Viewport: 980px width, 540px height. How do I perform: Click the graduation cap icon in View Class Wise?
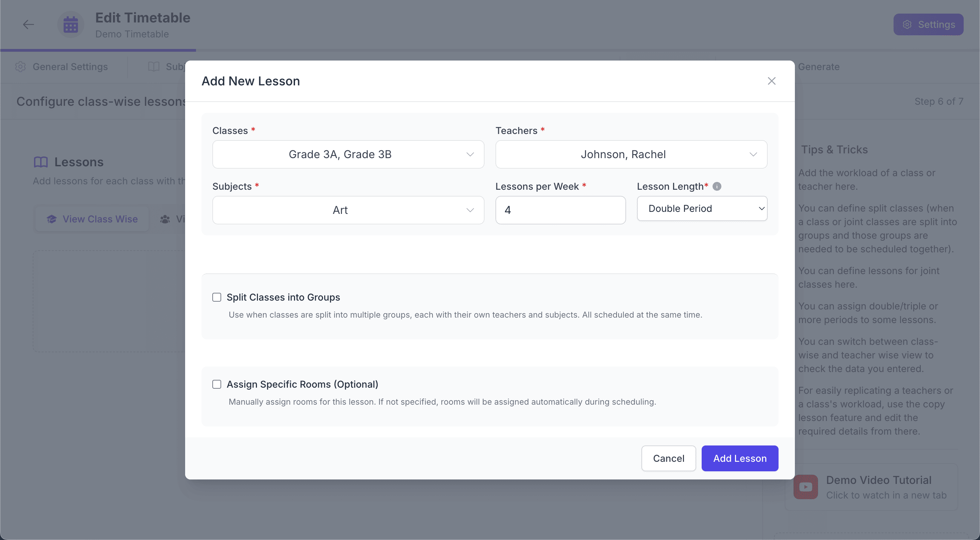(52, 219)
